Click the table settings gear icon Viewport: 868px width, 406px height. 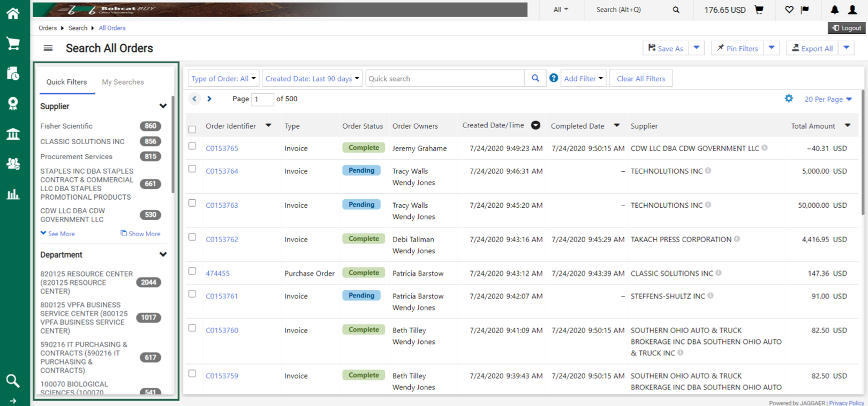789,99
